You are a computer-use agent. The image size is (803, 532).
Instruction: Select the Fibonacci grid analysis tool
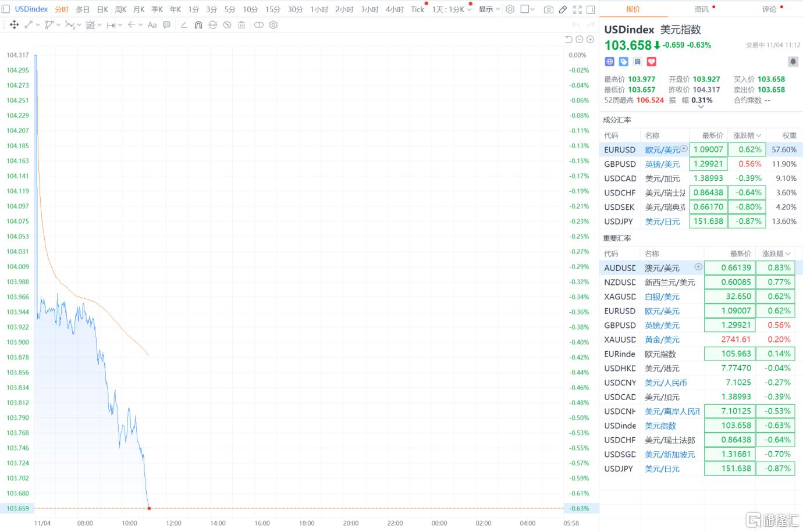tap(90, 25)
